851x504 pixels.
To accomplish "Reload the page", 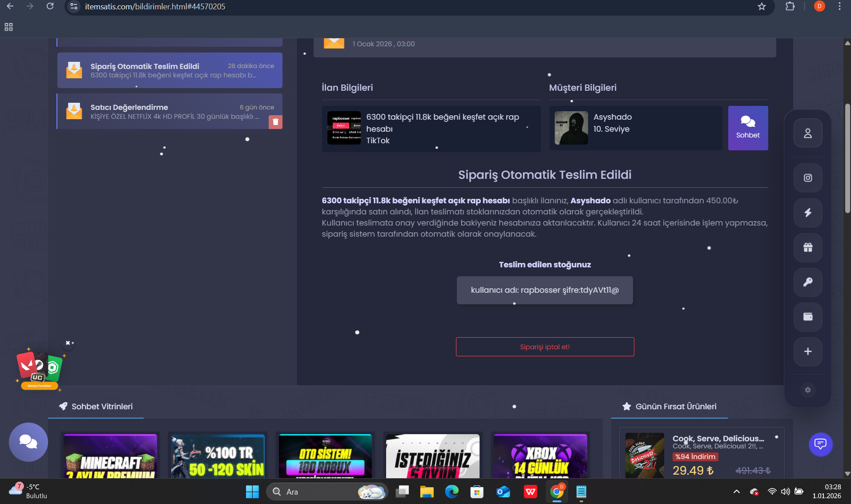I will pyautogui.click(x=50, y=6).
